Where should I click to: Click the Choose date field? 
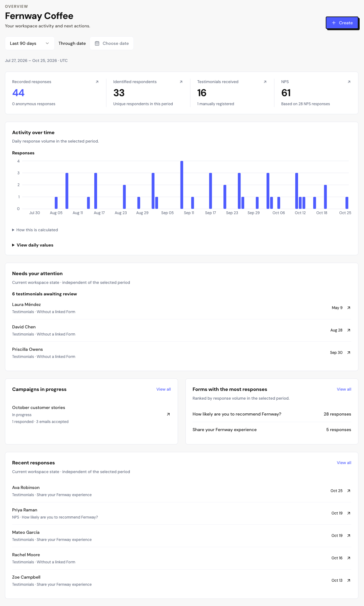click(x=112, y=43)
